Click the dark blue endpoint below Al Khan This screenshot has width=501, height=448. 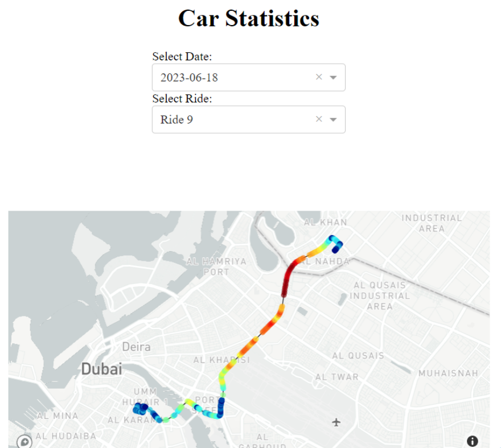337,247
